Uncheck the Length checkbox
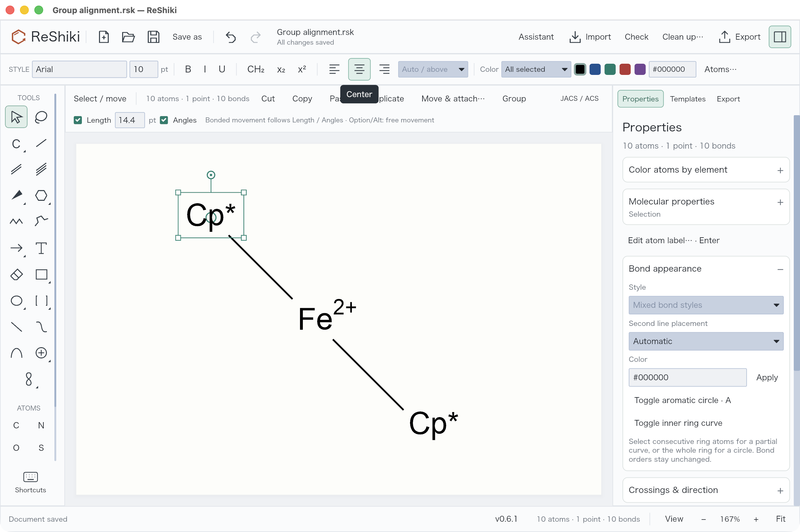Screen dimensions: 800x532 [78, 120]
